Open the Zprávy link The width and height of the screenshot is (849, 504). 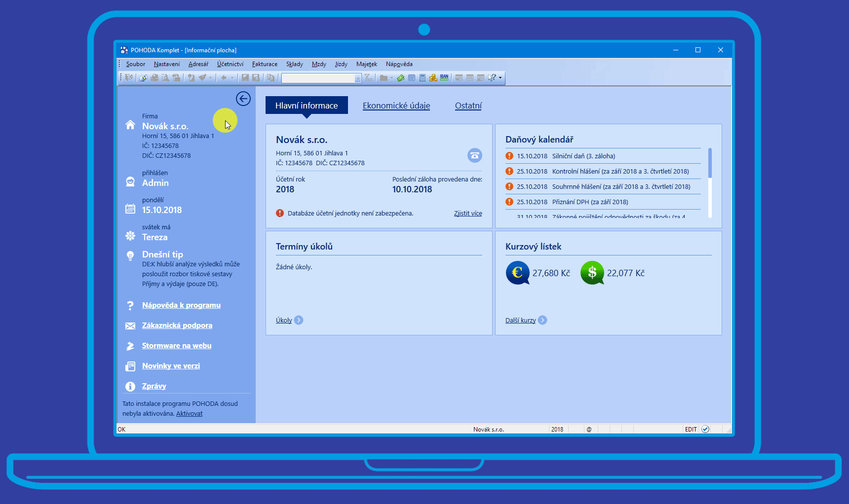154,386
